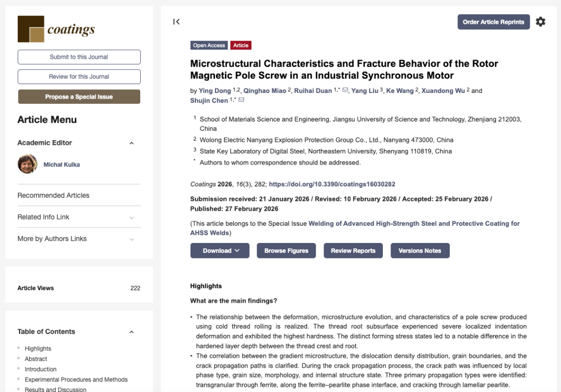Follow the DOI link for the article
The height and width of the screenshot is (392, 561).
click(332, 184)
